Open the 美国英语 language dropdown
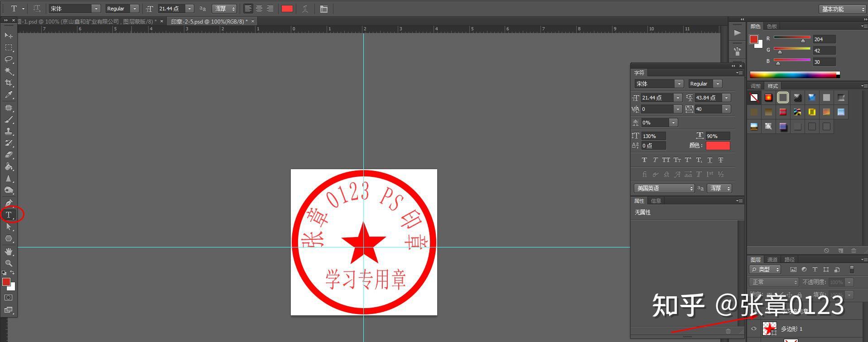This screenshot has width=868, height=342. 664,188
